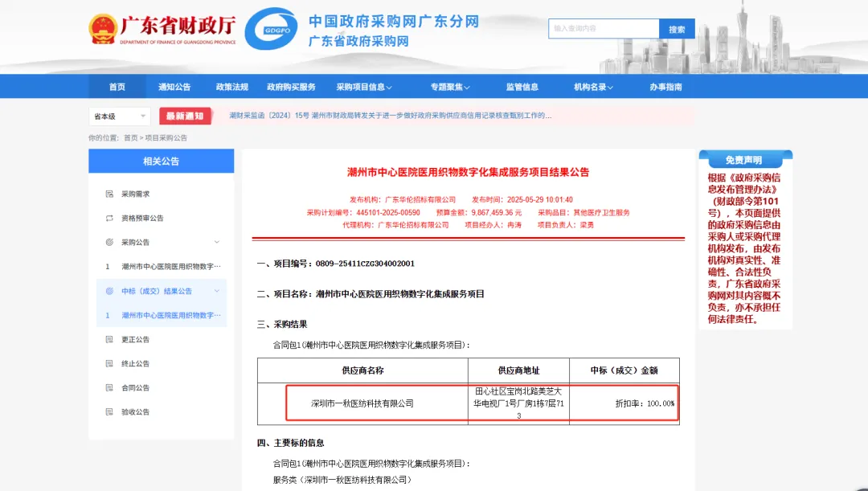The image size is (868, 491).
Task: Click the 采购公告 sidebar icon
Action: pyautogui.click(x=109, y=242)
